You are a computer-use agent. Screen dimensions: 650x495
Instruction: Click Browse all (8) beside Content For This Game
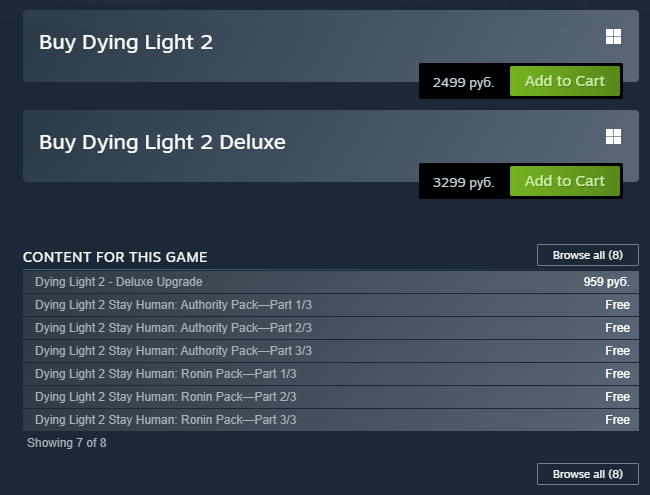coord(587,255)
